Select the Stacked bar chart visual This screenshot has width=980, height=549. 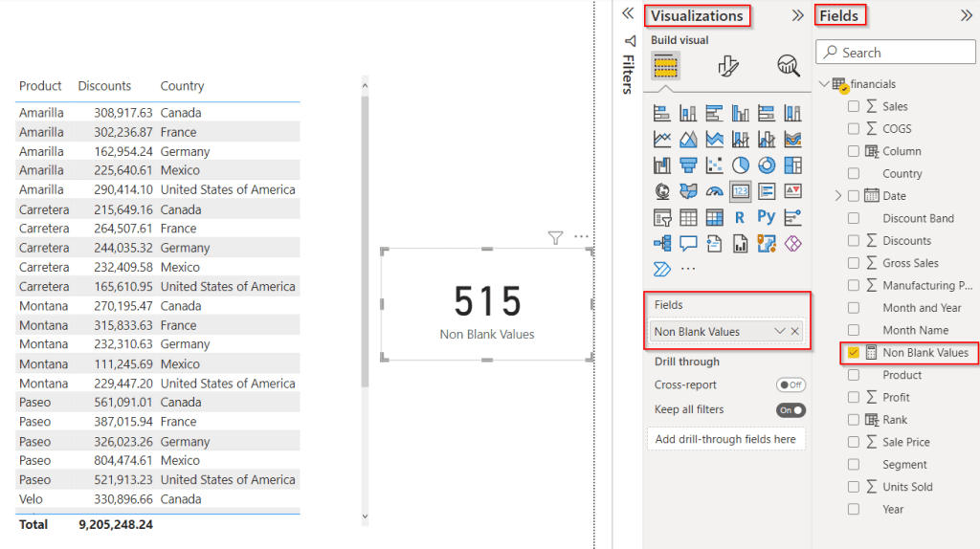[x=662, y=113]
